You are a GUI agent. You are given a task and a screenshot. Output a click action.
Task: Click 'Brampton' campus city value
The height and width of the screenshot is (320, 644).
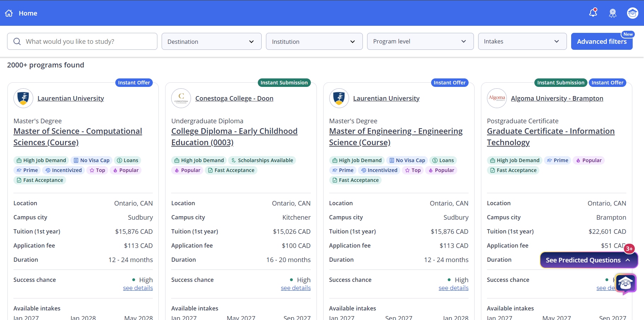tap(611, 217)
